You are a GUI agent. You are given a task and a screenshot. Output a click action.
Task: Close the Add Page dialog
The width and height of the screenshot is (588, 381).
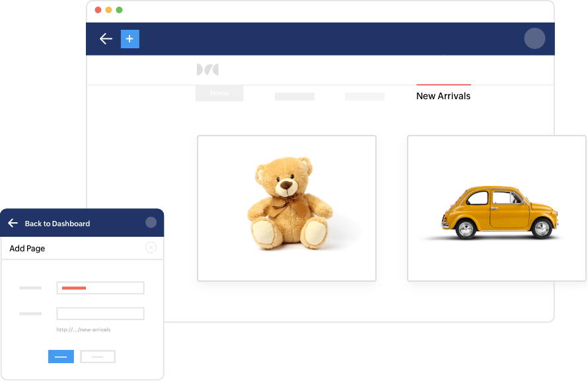151,248
